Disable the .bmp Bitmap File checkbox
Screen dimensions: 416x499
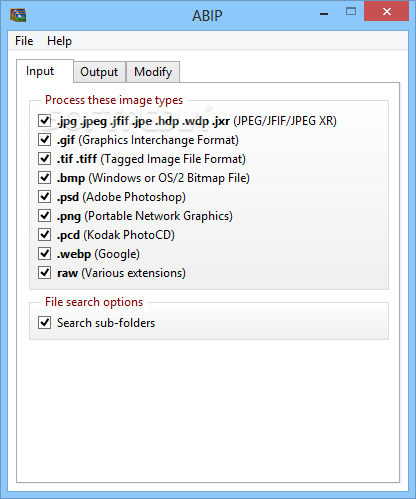click(44, 178)
